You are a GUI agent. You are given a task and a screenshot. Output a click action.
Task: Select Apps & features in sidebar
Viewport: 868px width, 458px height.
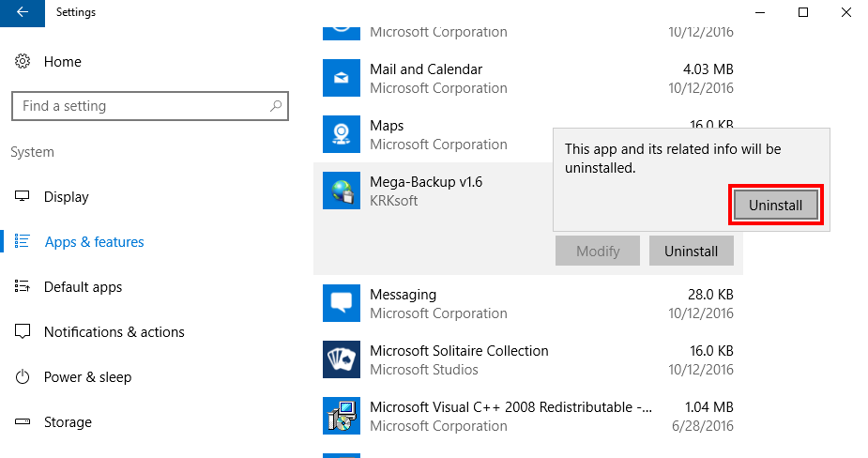click(94, 242)
